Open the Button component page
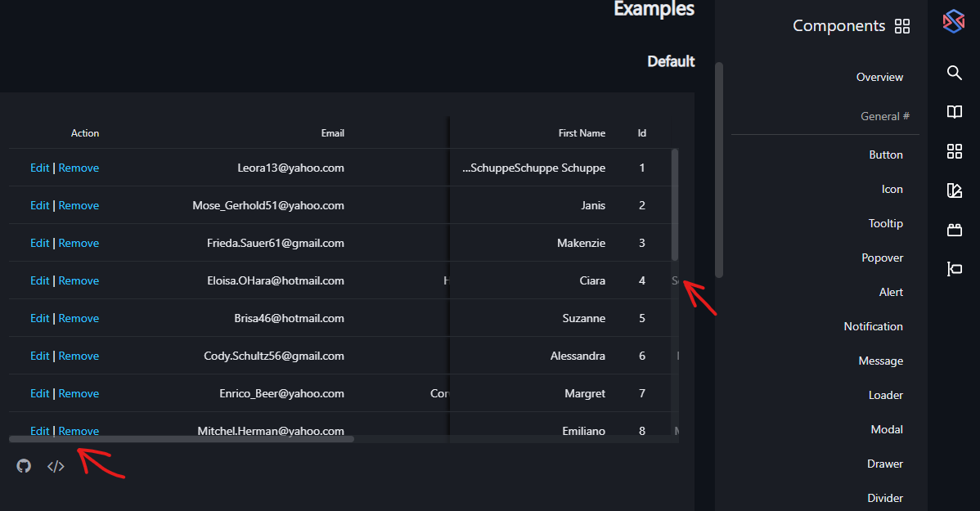This screenshot has height=511, width=980. (x=886, y=154)
